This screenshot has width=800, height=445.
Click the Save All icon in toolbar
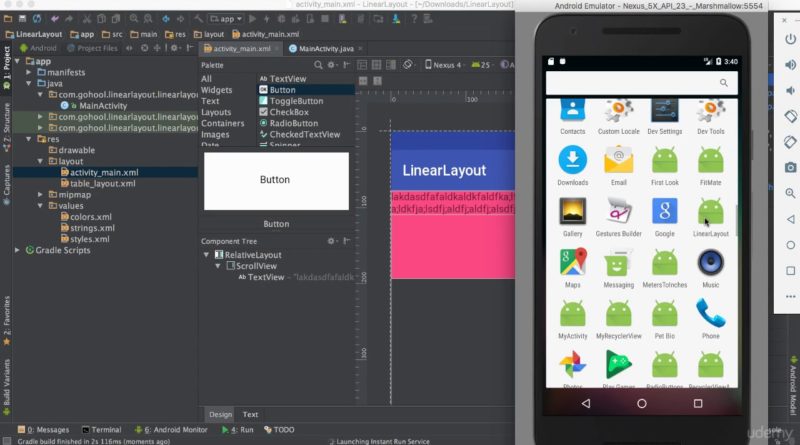point(22,19)
